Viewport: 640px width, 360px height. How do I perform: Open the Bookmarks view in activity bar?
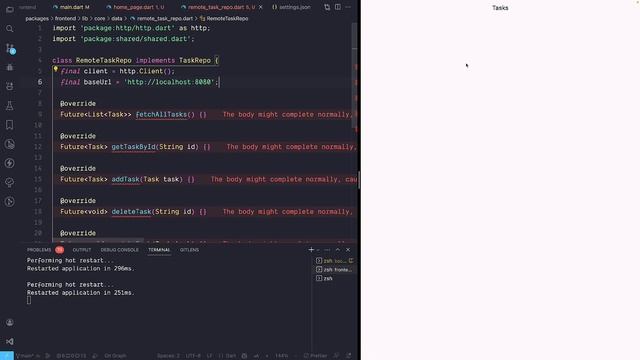[x=10, y=125]
